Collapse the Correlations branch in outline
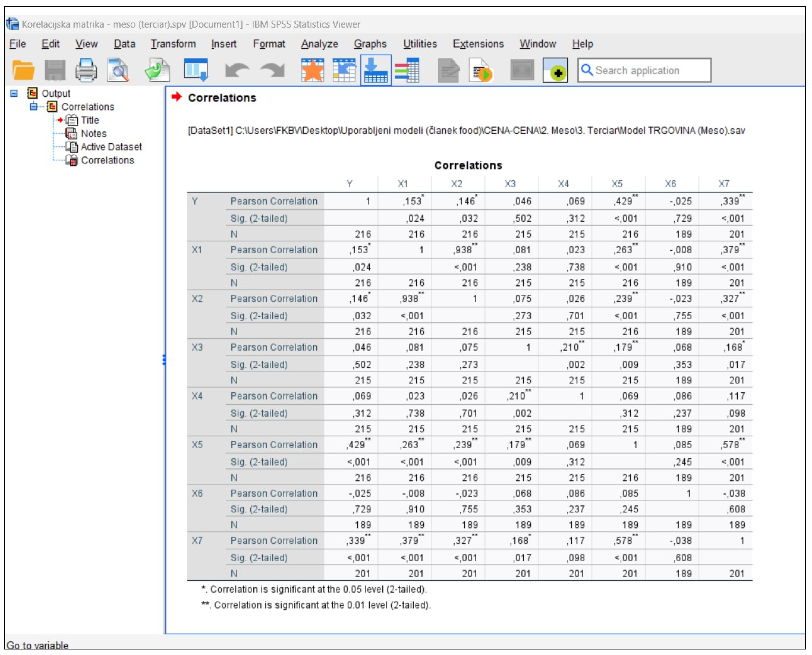The image size is (812, 655). click(x=34, y=107)
